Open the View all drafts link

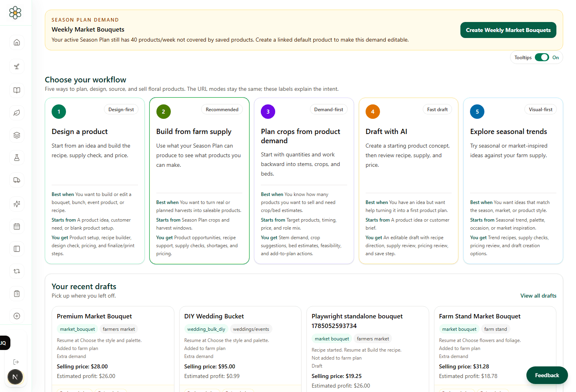tap(538, 296)
